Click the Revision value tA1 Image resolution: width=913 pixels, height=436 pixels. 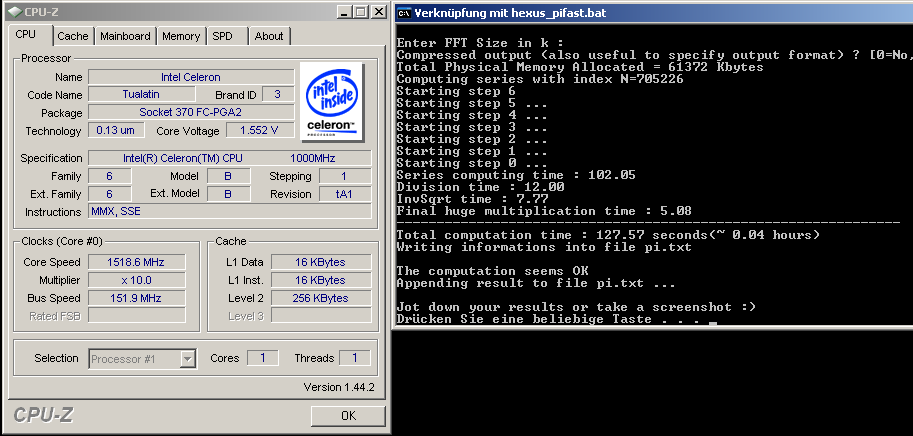(x=345, y=194)
